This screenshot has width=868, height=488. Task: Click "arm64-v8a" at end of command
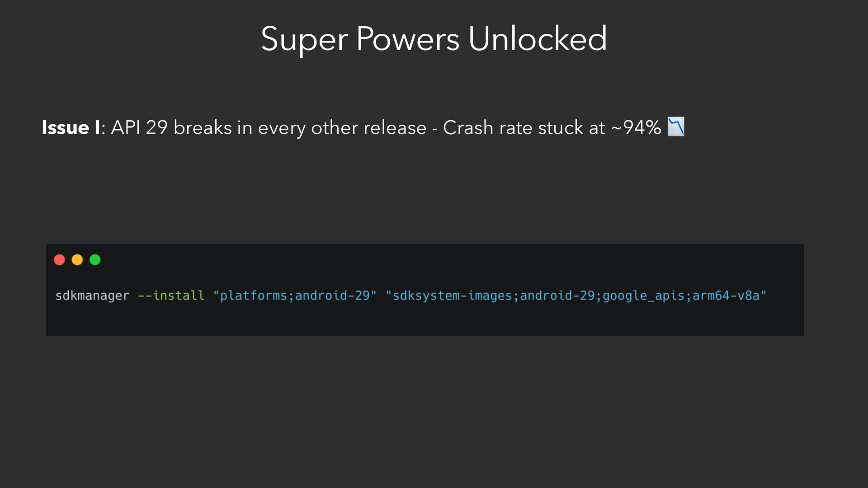[x=726, y=296]
